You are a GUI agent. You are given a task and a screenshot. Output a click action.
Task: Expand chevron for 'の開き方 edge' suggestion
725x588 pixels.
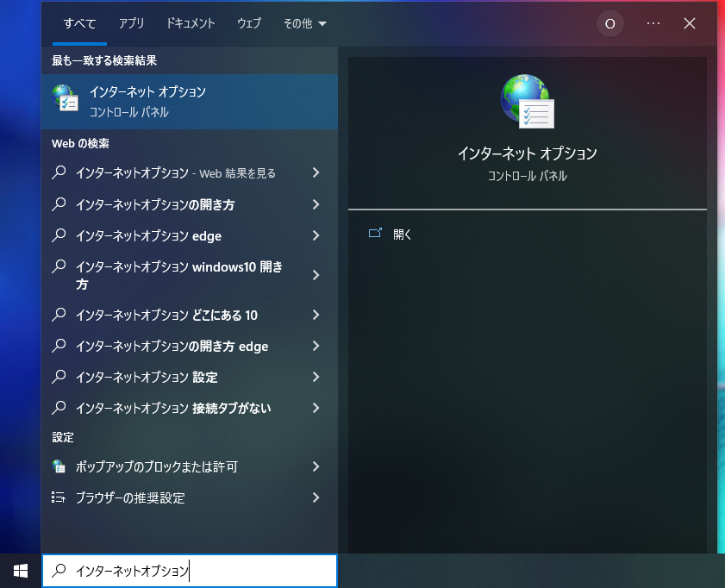pyautogui.click(x=316, y=346)
